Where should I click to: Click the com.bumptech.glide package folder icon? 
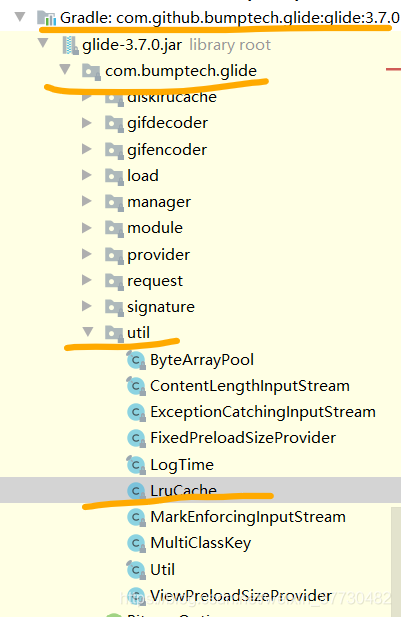point(91,71)
